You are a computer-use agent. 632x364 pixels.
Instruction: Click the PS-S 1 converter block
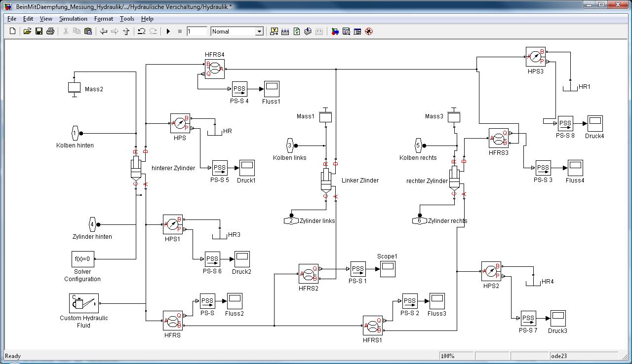point(358,269)
